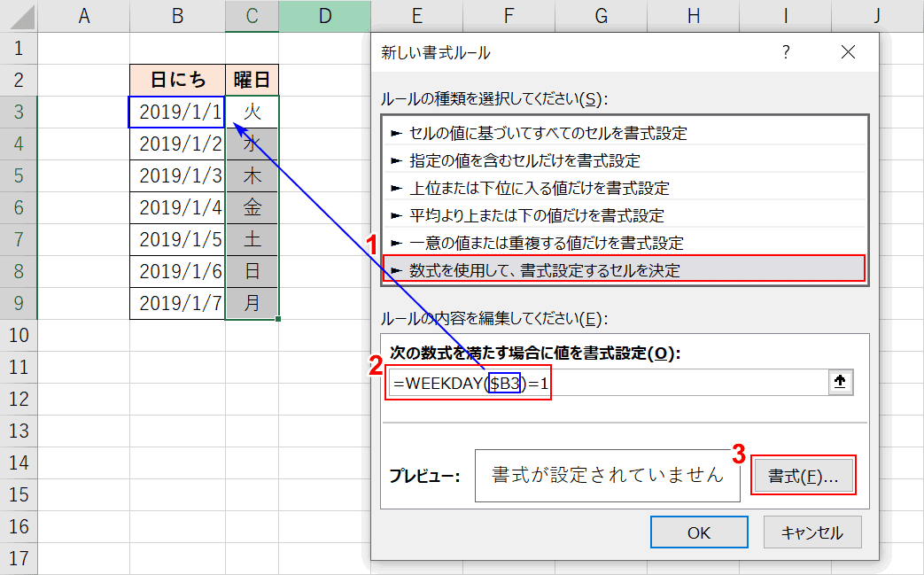The width and height of the screenshot is (924, 575).
Task: Click the format preview box 書式が設定されていません
Action: (x=608, y=476)
